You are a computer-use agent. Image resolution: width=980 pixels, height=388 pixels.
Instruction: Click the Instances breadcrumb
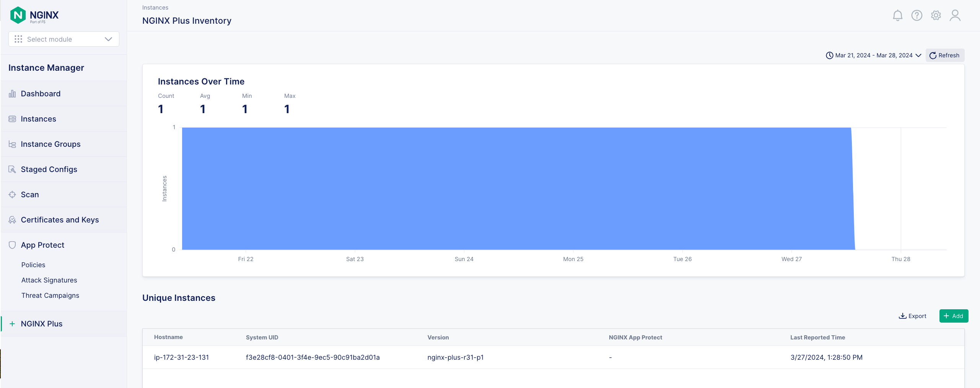click(x=155, y=8)
